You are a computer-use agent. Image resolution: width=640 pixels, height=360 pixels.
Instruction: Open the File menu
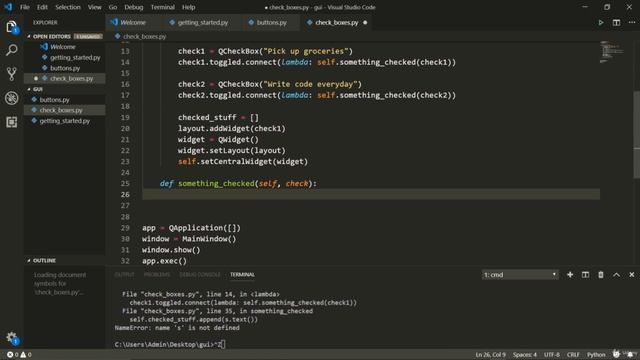click(24, 7)
